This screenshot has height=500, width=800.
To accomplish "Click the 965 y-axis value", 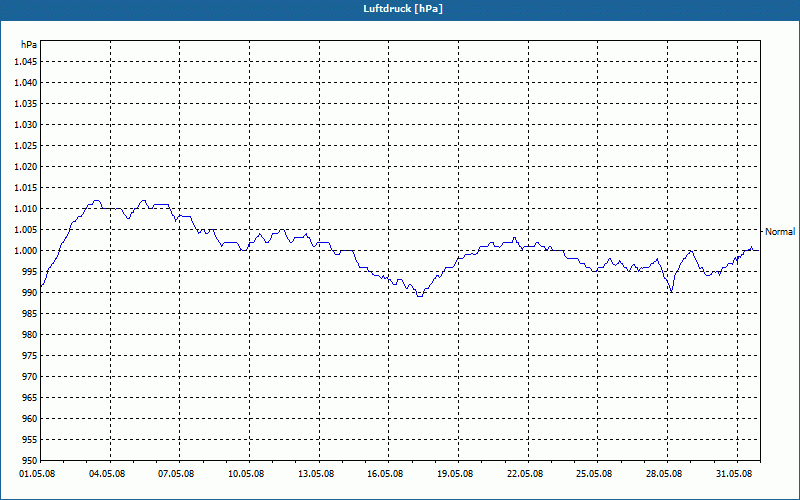I will (x=30, y=397).
